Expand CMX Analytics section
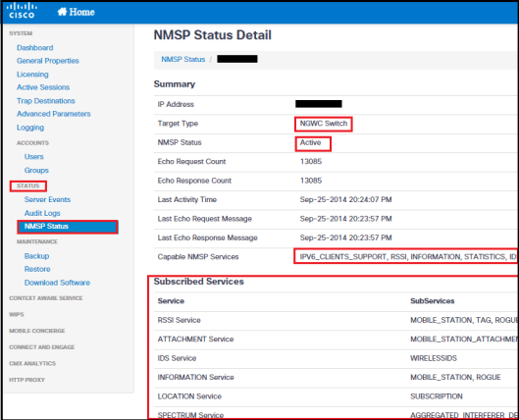519x420 pixels. point(32,363)
